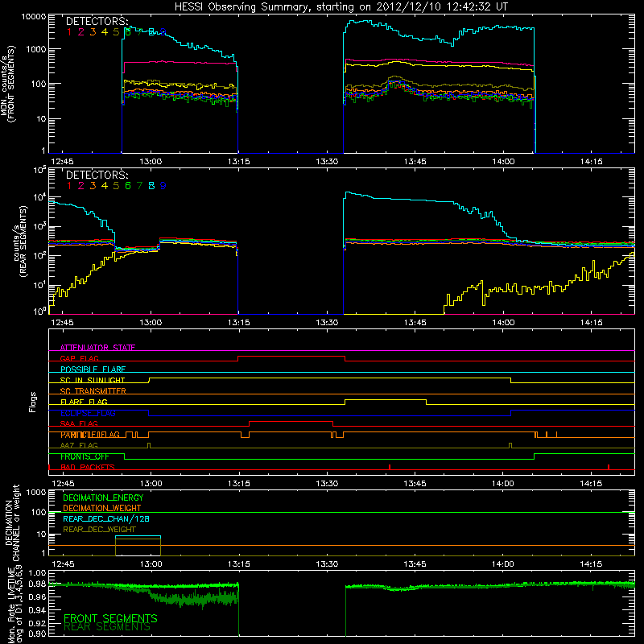Click the 13:30 time label below the decimation panel

(327, 564)
